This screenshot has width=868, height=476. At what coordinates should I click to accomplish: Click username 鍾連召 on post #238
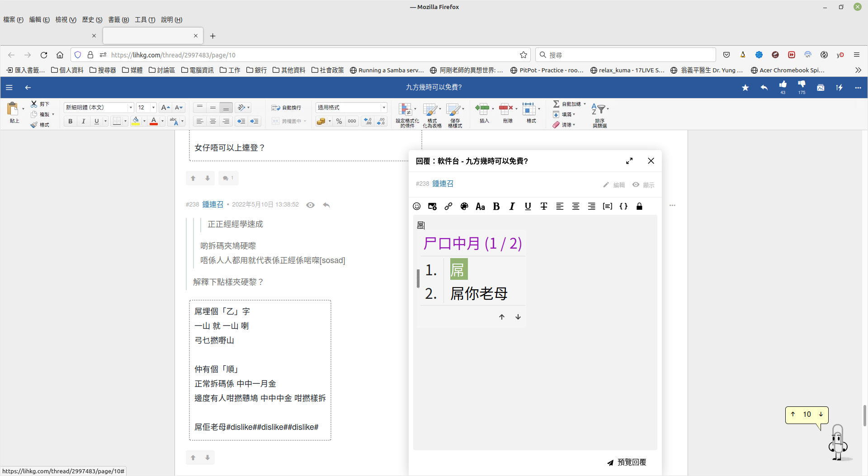click(x=212, y=204)
